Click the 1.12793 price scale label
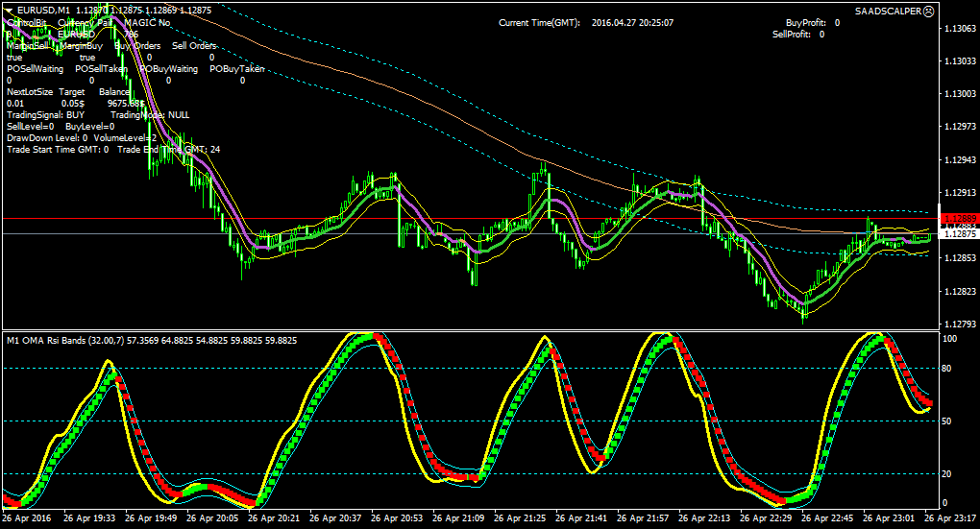The image size is (980, 529). coord(960,325)
